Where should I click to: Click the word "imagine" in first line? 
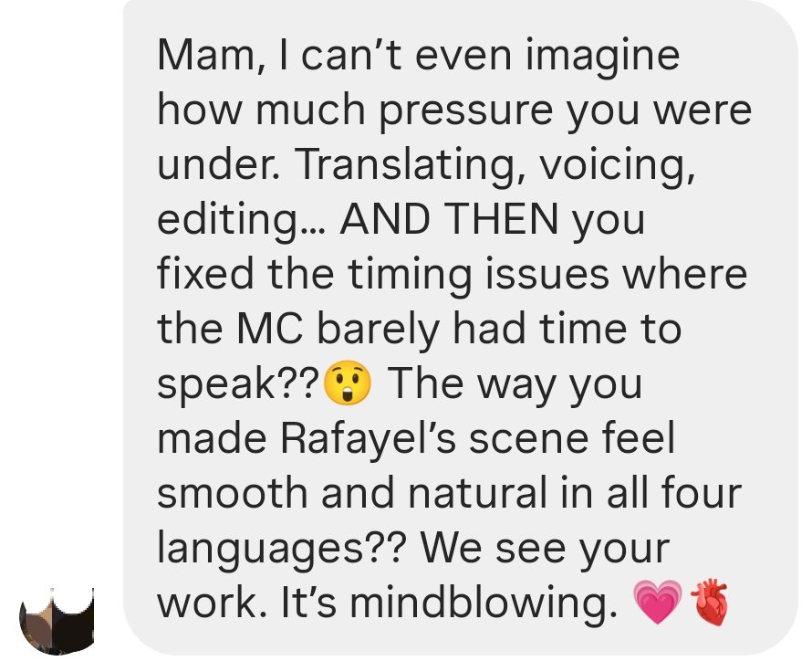tap(603, 57)
